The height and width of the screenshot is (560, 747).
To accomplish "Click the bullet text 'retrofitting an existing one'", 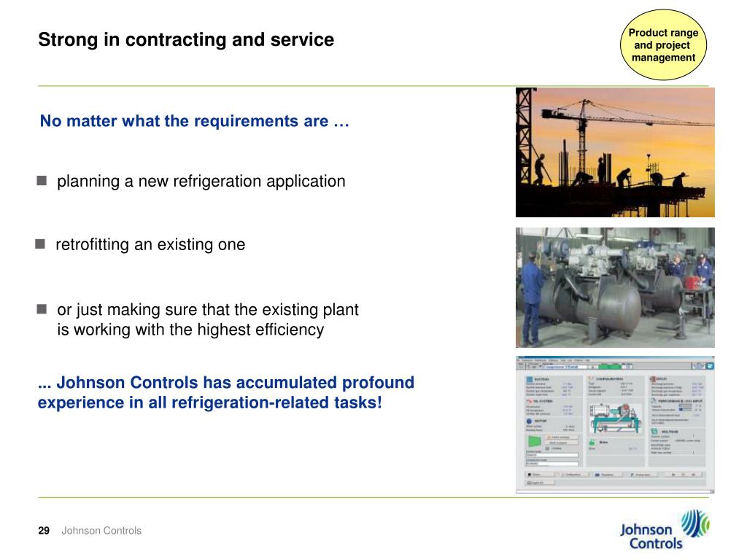I will (x=150, y=245).
